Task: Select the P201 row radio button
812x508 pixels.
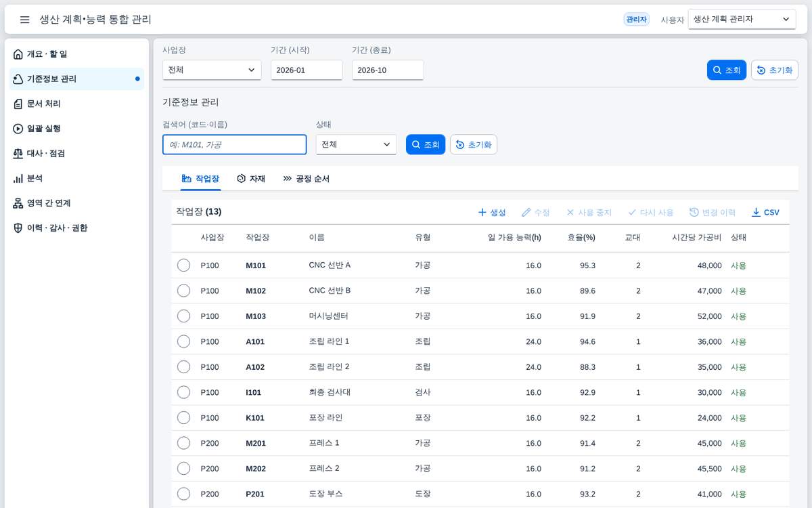Action: (x=183, y=494)
